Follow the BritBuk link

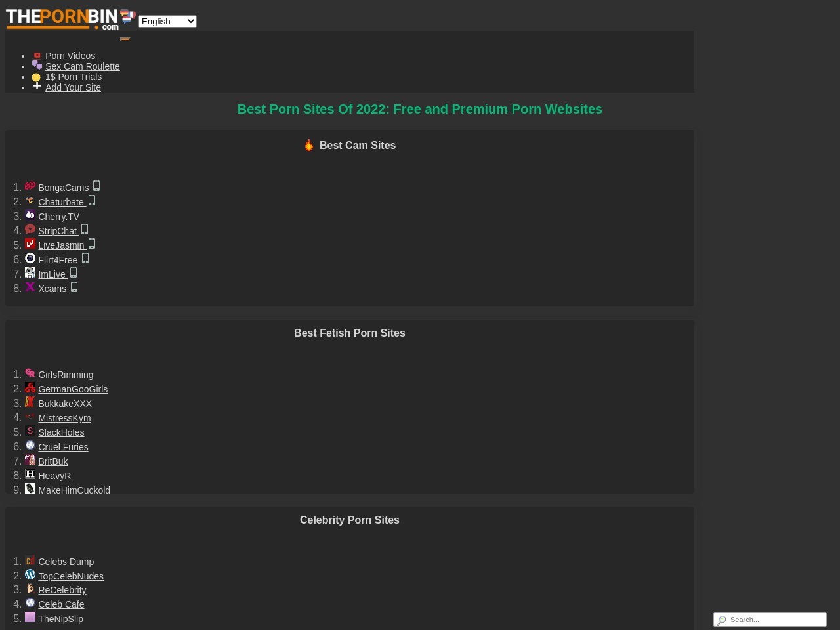tap(53, 461)
